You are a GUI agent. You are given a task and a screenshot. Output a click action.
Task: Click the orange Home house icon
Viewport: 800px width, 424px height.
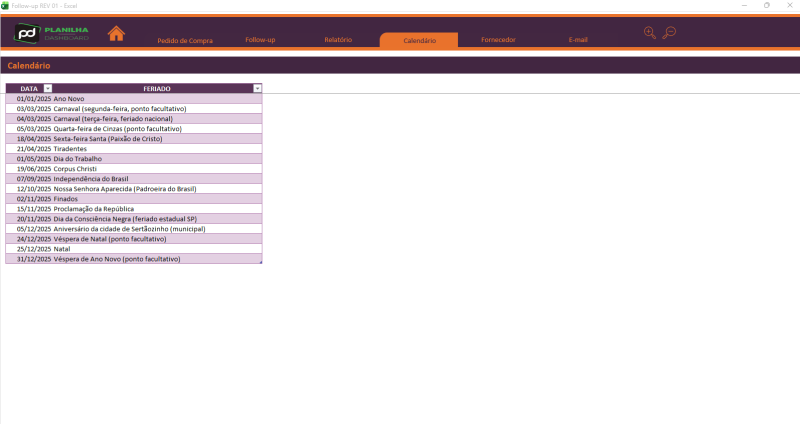point(116,33)
